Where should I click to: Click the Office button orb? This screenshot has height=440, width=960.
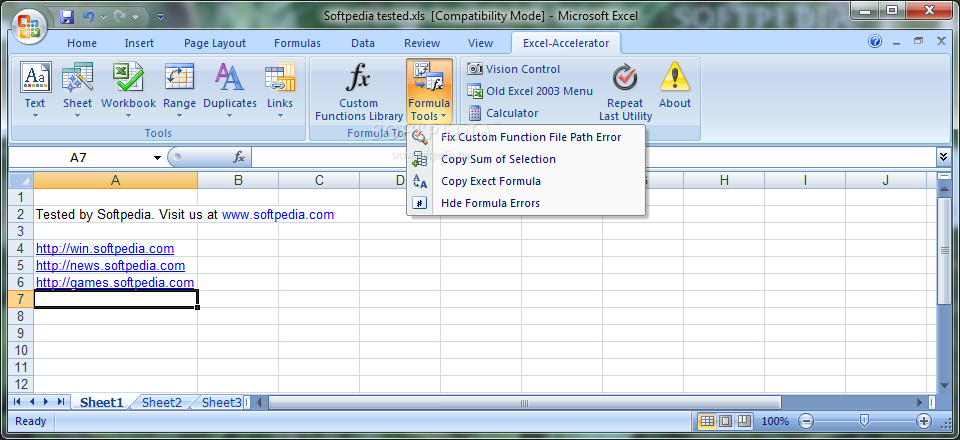pyautogui.click(x=29, y=26)
